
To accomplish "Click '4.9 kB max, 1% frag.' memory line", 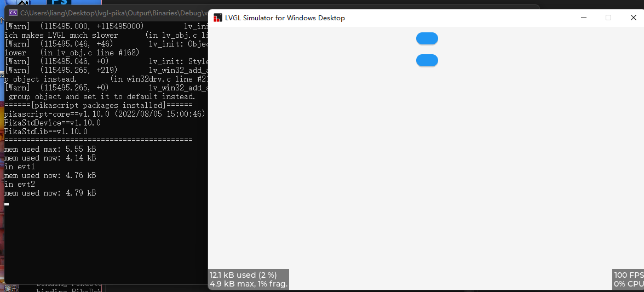I will pos(249,284).
